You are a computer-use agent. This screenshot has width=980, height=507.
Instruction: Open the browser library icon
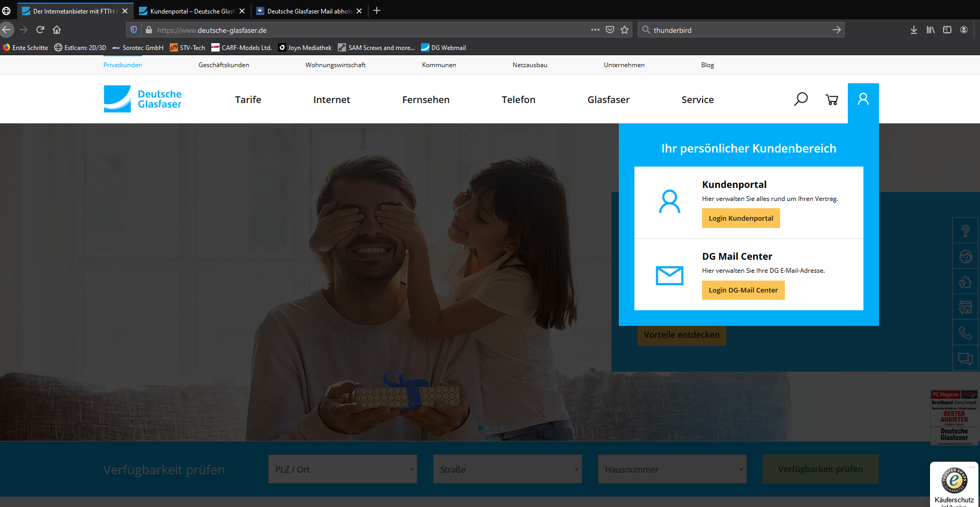[931, 30]
